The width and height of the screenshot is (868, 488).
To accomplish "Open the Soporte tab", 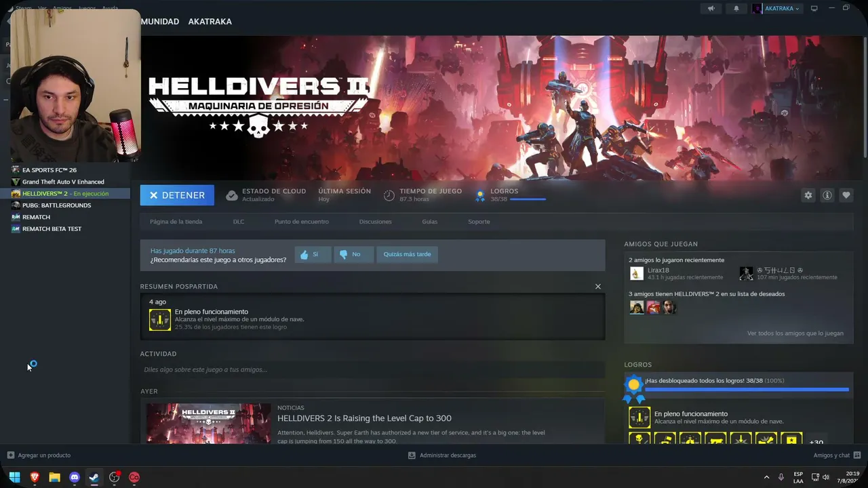I will click(x=479, y=222).
